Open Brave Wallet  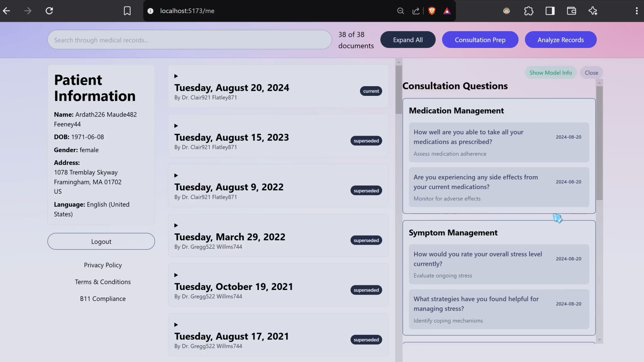click(571, 11)
